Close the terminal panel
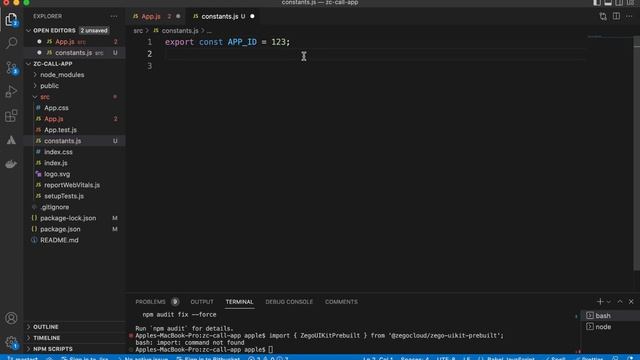 (631, 302)
